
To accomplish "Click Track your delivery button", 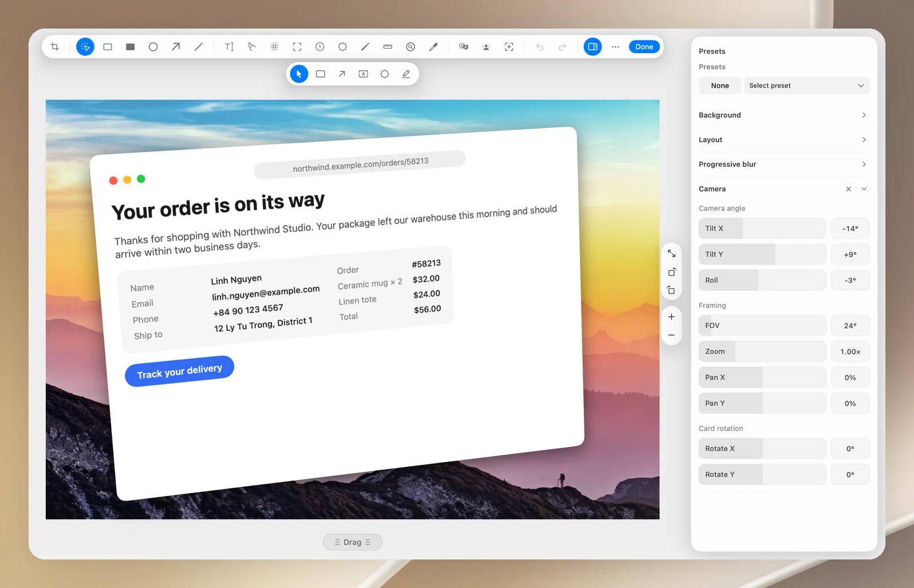I will click(179, 371).
